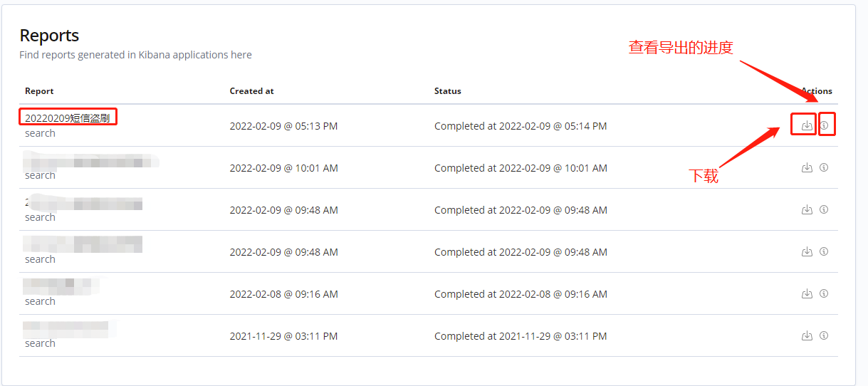Click status Completed at 2021-11-29 03:11 PM
This screenshot has width=868, height=386.
[x=521, y=336]
